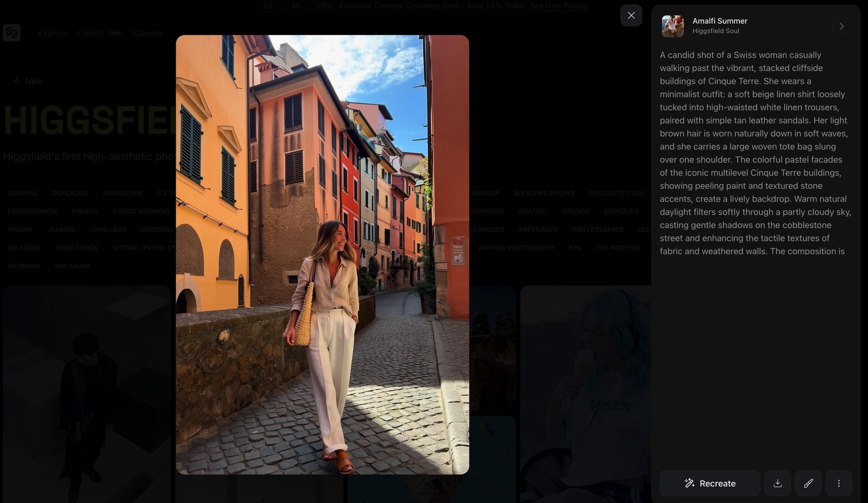Screen dimensions: 868x503
Task: Choose the COQUETTE CORE style tag
Action: [617, 193]
